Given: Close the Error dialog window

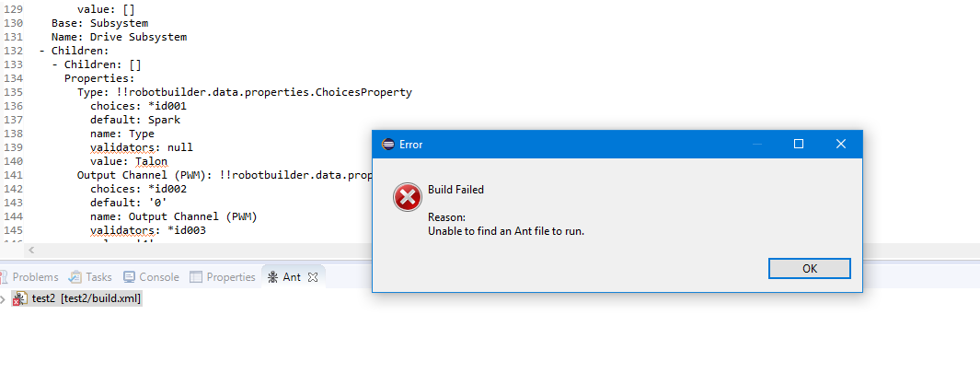Looking at the screenshot, I should [841, 144].
